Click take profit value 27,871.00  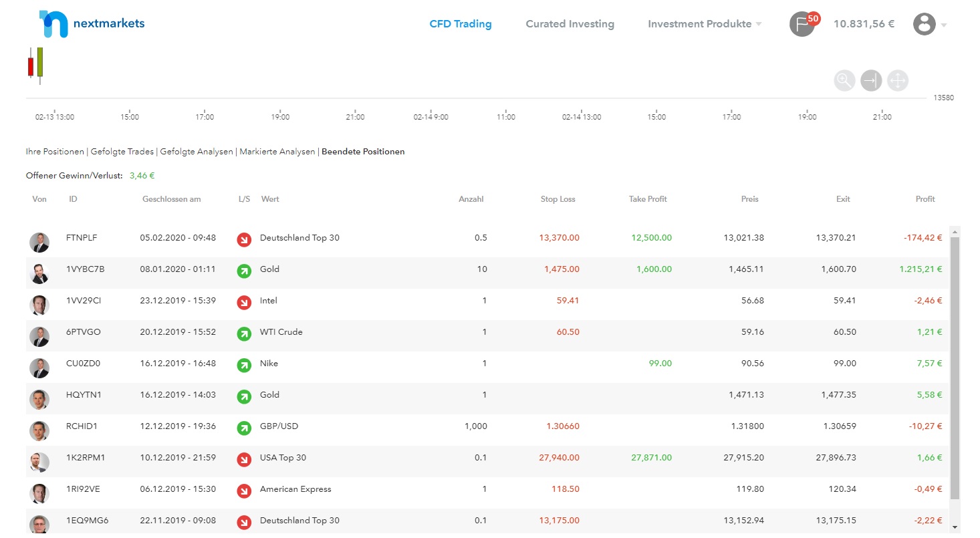[651, 458]
